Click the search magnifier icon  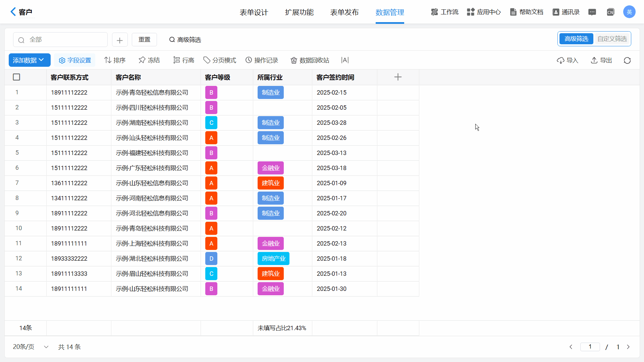(21, 40)
